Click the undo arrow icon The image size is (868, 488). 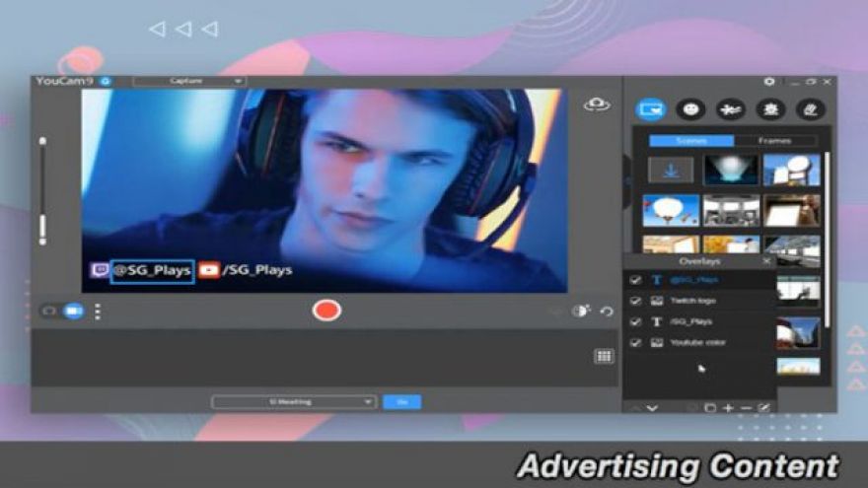(x=607, y=312)
